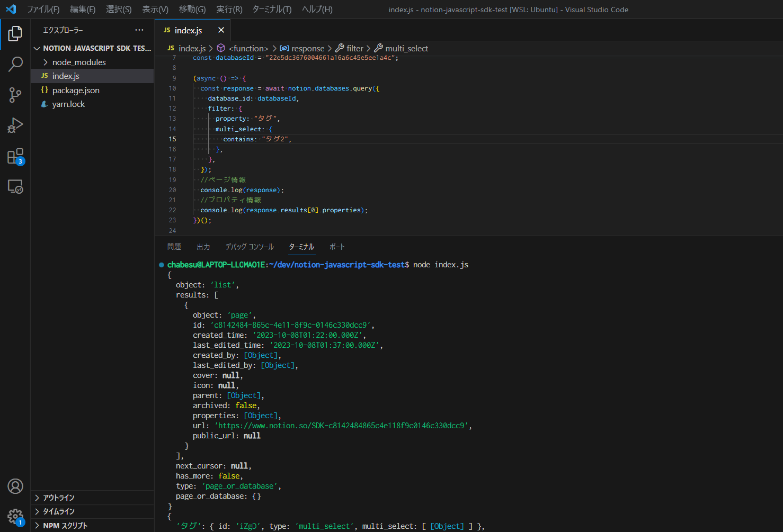Open yarn.lock in the file explorer
783x532 pixels.
[x=92, y=104]
